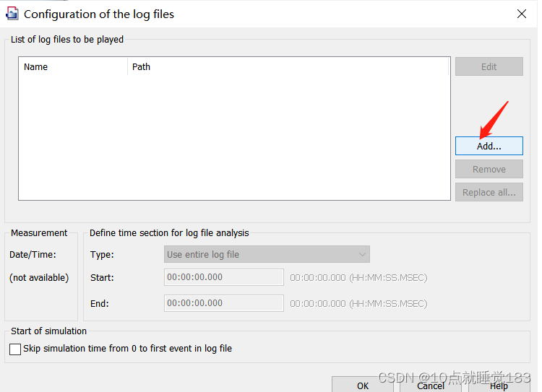This screenshot has width=542, height=392.
Task: Select the '(not available)' Date/Time text
Action: point(39,277)
